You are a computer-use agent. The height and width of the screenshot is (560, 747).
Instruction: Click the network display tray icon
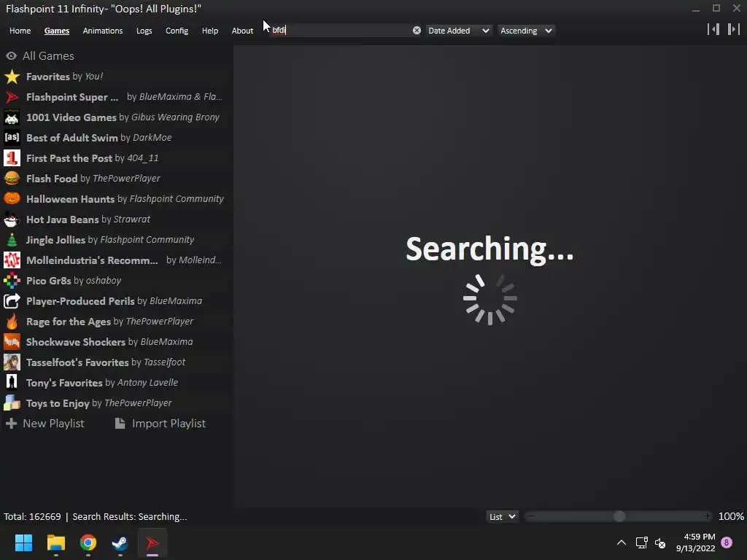point(641,542)
